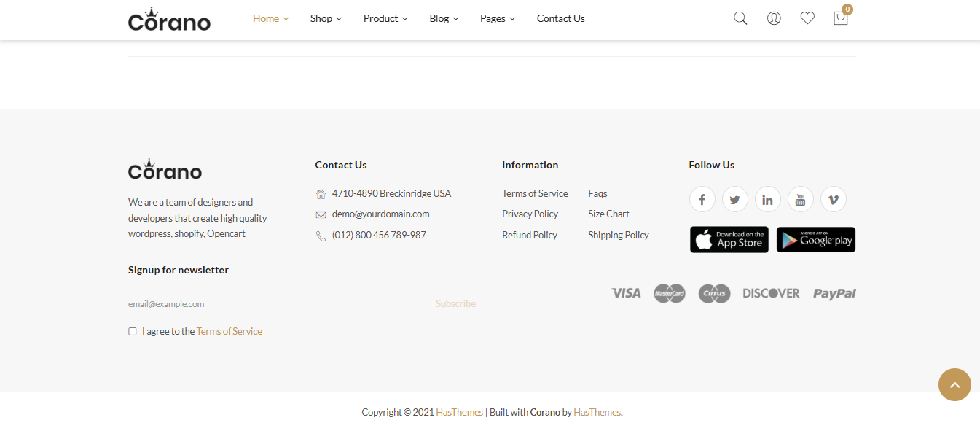Image resolution: width=980 pixels, height=431 pixels.
Task: Tick the Terms of Service agreement checkbox
Action: tap(133, 332)
